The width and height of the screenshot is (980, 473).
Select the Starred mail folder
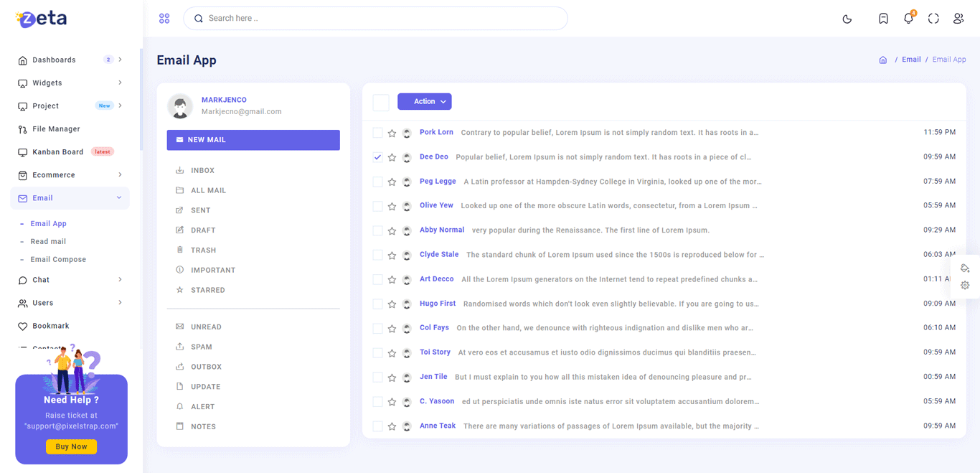(x=207, y=290)
